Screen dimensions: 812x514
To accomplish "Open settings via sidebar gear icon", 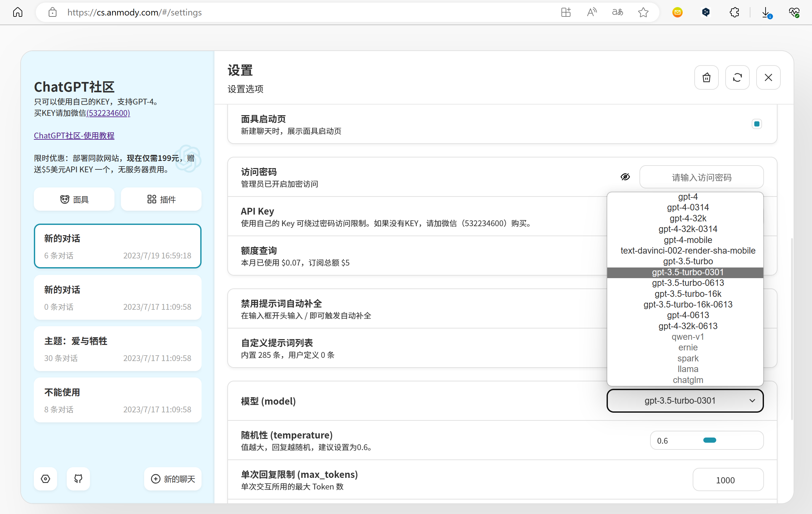I will click(x=45, y=479).
